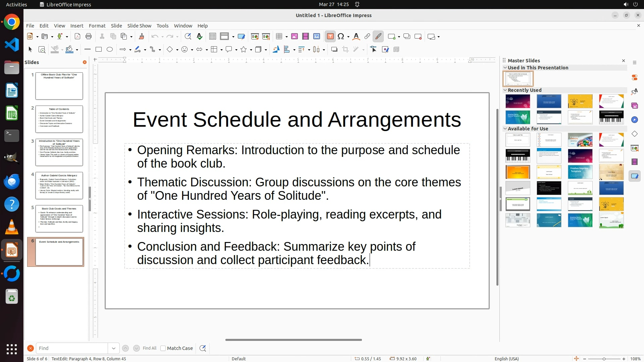Toggle the Shadow icon in drawing toolbar
Image resolution: width=644 pixels, height=362 pixels.
tap(334, 50)
